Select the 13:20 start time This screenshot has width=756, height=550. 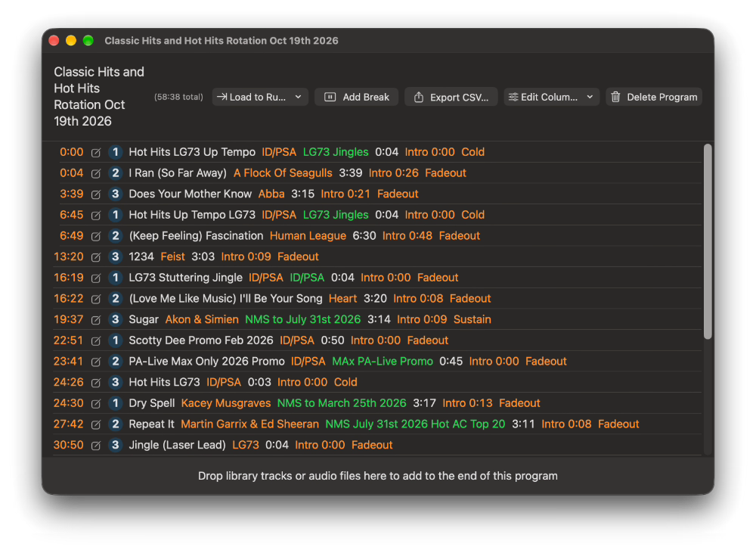[x=69, y=256]
